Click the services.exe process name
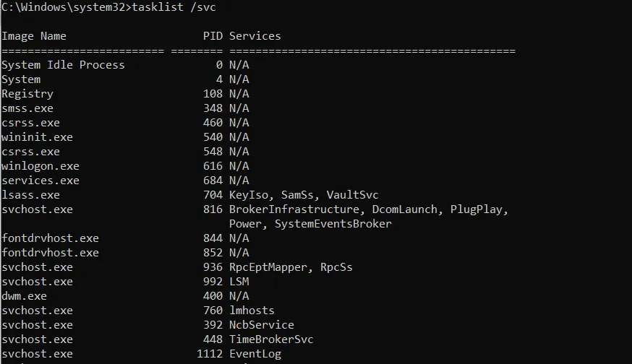Viewport: 632px width, 364px height. pyautogui.click(x=40, y=181)
